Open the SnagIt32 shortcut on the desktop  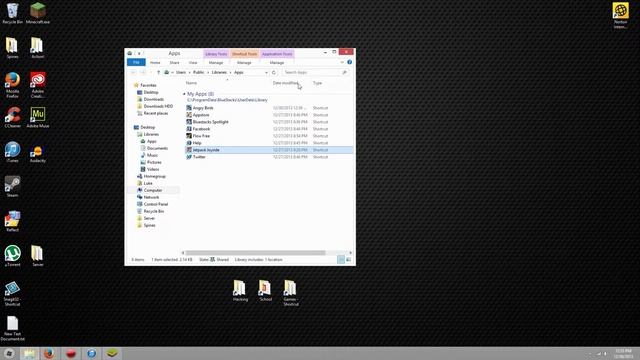[x=12, y=293]
